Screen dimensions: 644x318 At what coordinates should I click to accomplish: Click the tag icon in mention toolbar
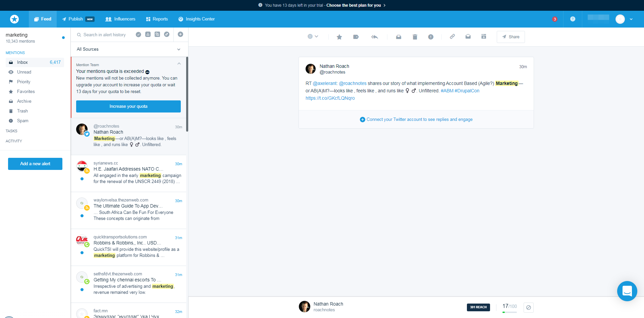click(356, 37)
